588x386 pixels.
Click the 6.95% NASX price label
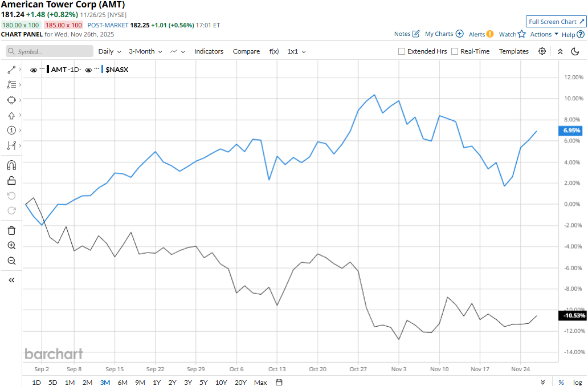[x=570, y=130]
